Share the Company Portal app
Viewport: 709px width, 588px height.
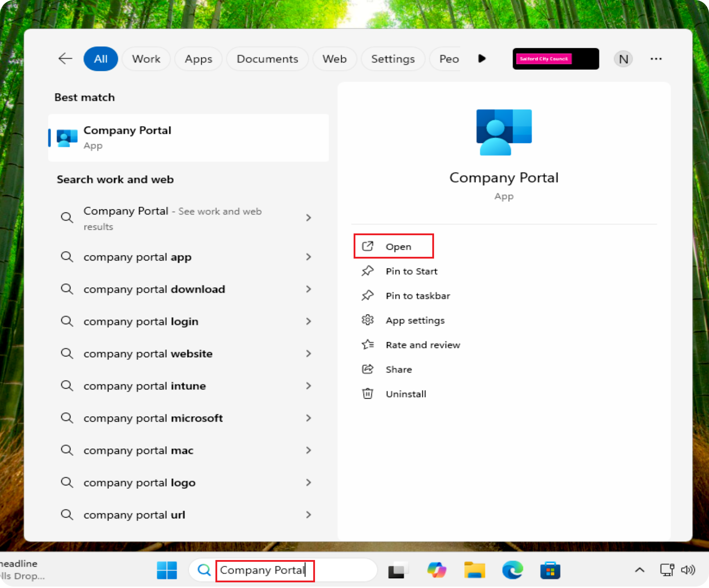[x=399, y=369]
